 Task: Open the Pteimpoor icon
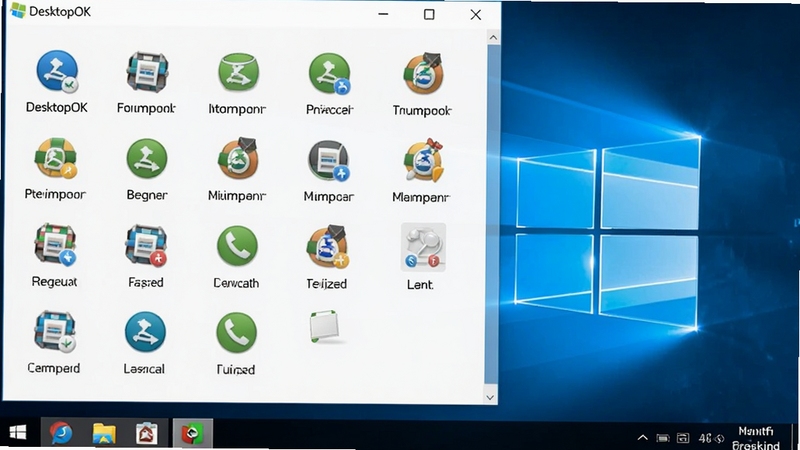(x=56, y=159)
